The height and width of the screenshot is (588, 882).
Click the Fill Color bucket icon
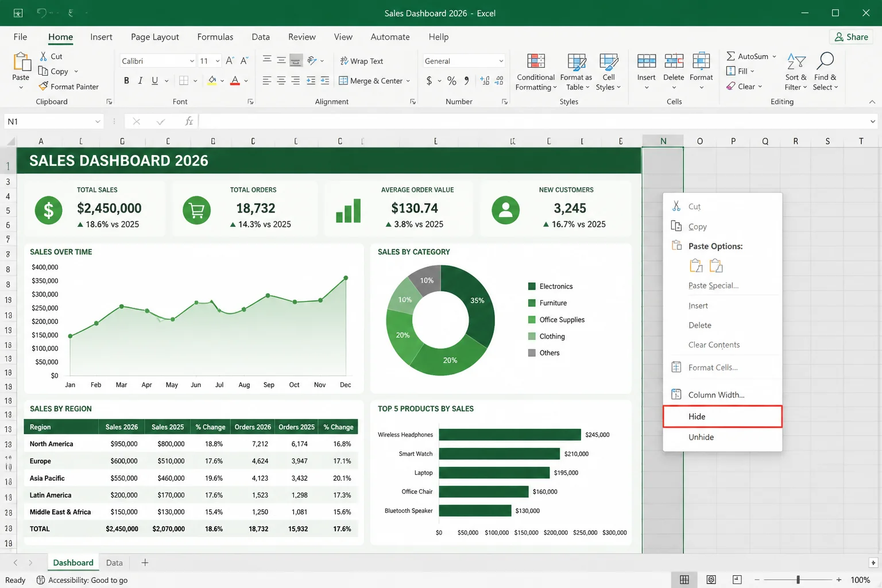pyautogui.click(x=212, y=80)
